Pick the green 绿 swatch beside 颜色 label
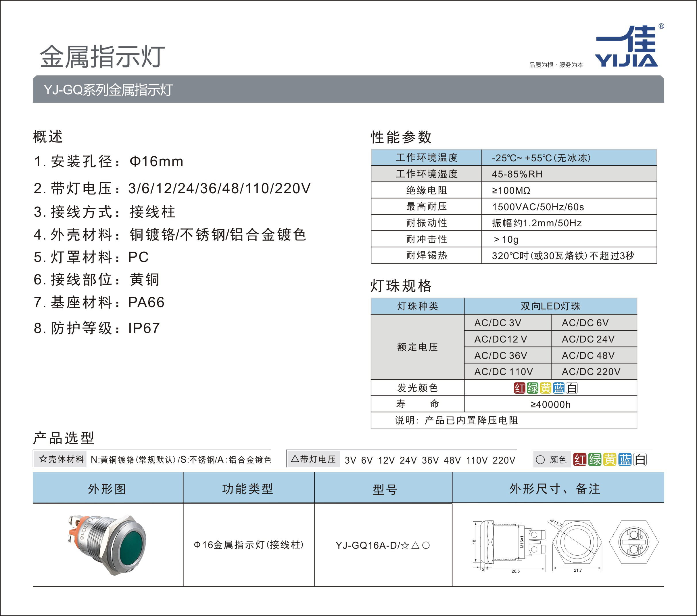697x616 pixels. 595,460
